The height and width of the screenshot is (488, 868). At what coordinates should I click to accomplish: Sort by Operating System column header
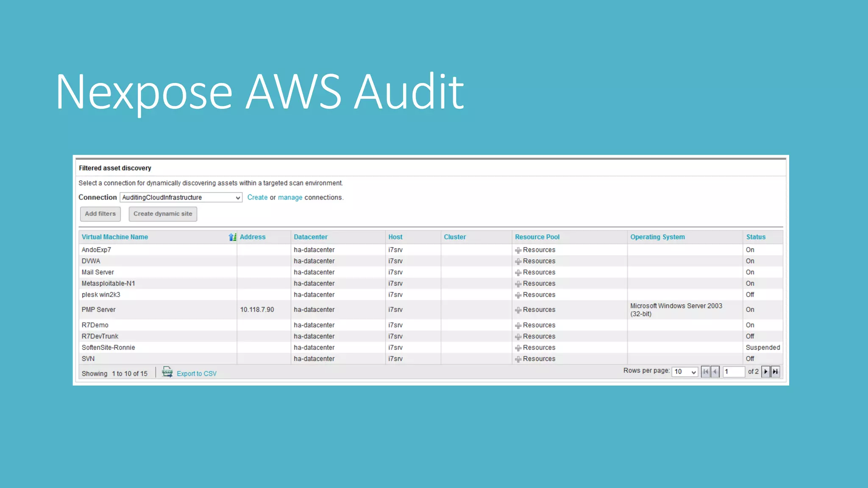point(657,237)
